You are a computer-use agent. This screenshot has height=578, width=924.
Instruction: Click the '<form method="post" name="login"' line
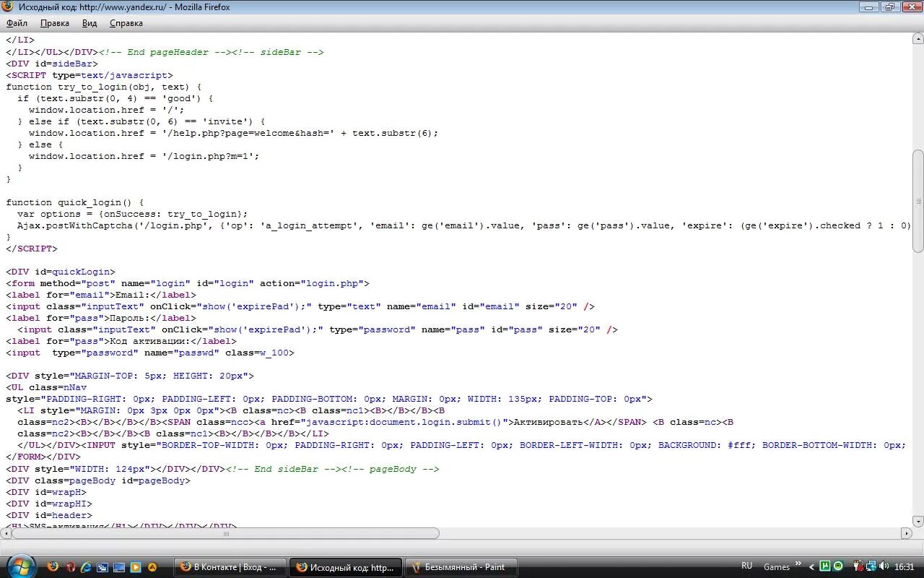(188, 283)
